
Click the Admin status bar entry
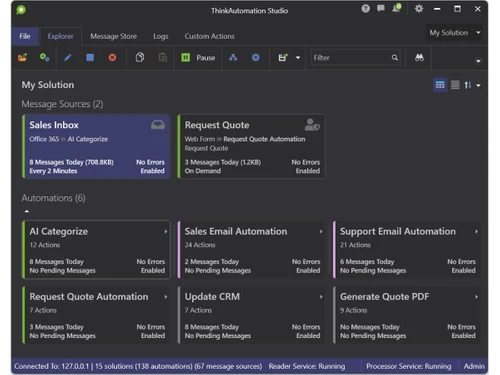474,366
